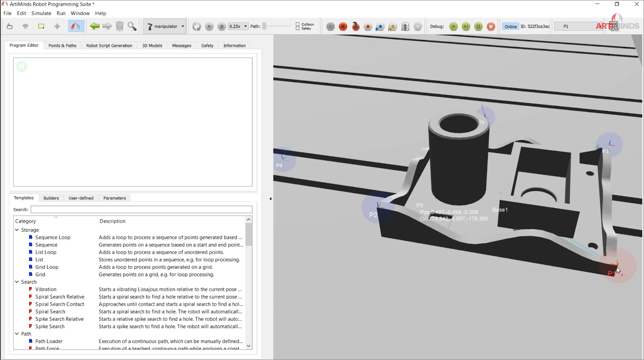Screen dimensions: 644x360
Task: Click the forward arrow icon
Action: click(107, 26)
